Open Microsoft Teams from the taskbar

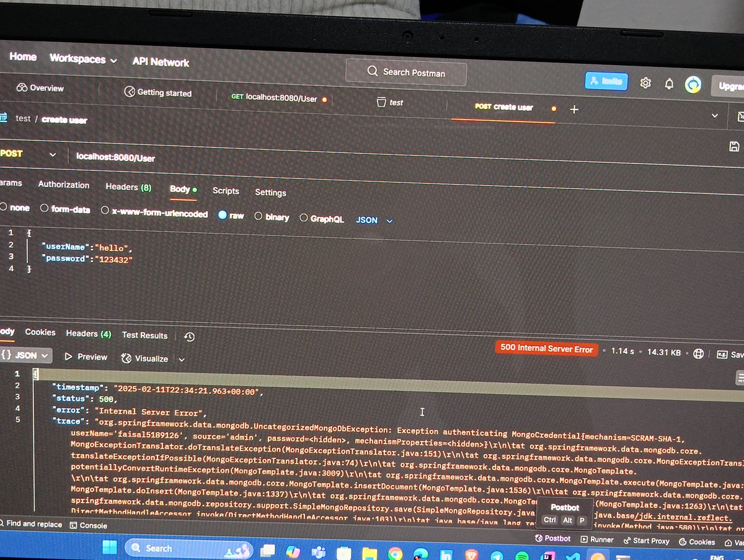[319, 552]
